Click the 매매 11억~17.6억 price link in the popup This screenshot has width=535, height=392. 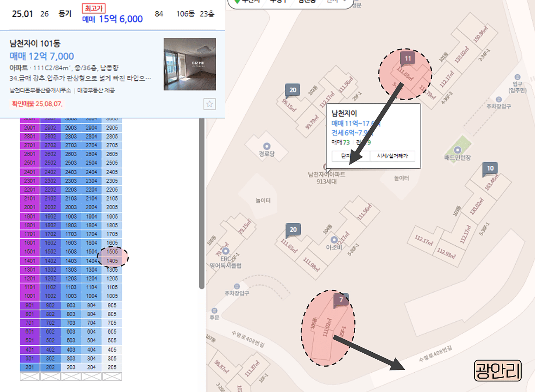tap(355, 124)
